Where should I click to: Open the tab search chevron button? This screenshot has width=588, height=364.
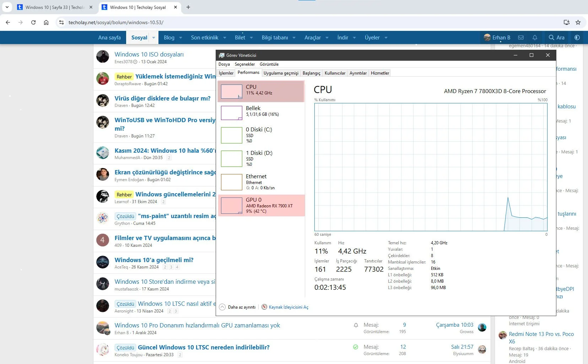(7, 7)
